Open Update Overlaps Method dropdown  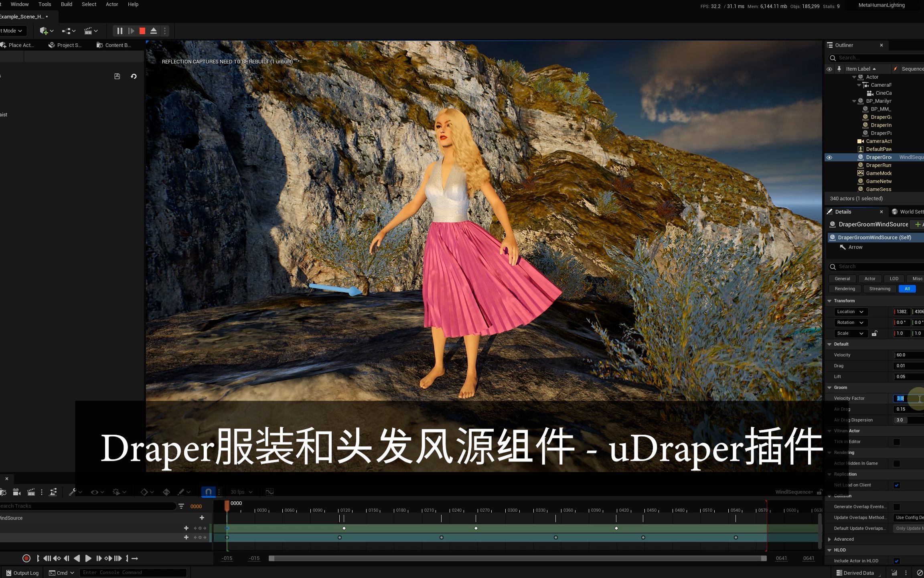pos(909,517)
